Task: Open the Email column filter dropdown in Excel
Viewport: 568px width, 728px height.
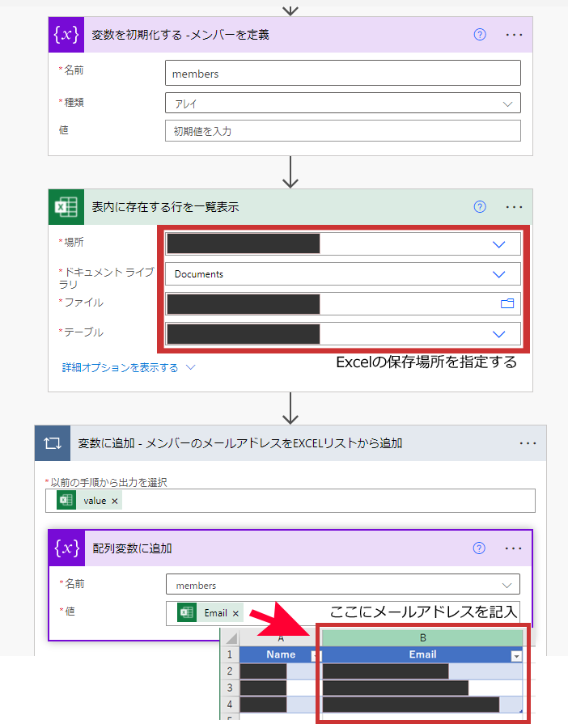Action: pyautogui.click(x=516, y=656)
